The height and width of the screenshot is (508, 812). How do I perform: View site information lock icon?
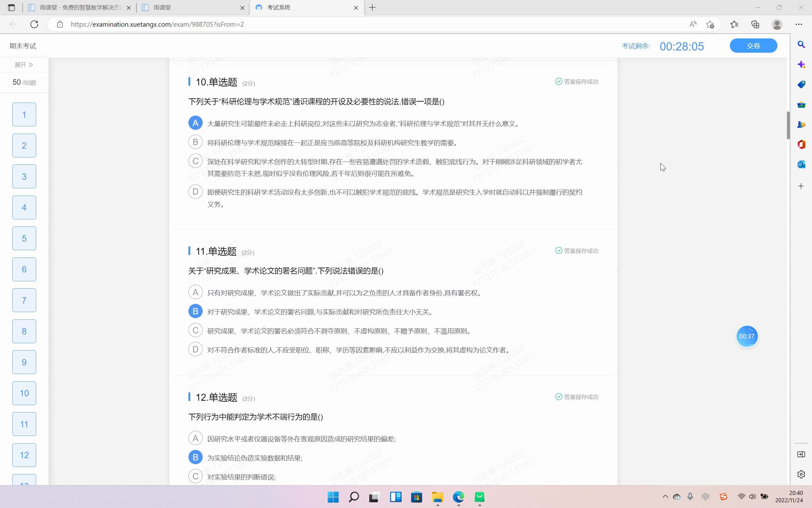(x=60, y=24)
